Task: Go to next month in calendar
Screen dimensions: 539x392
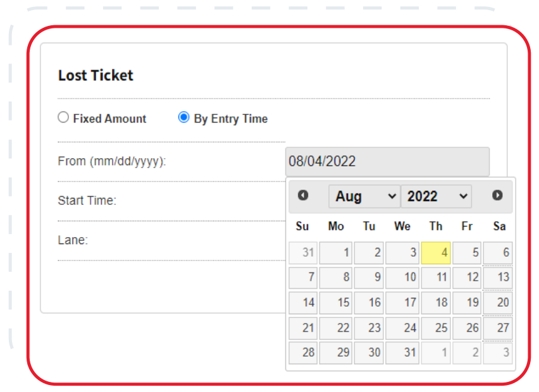Action: 497,196
